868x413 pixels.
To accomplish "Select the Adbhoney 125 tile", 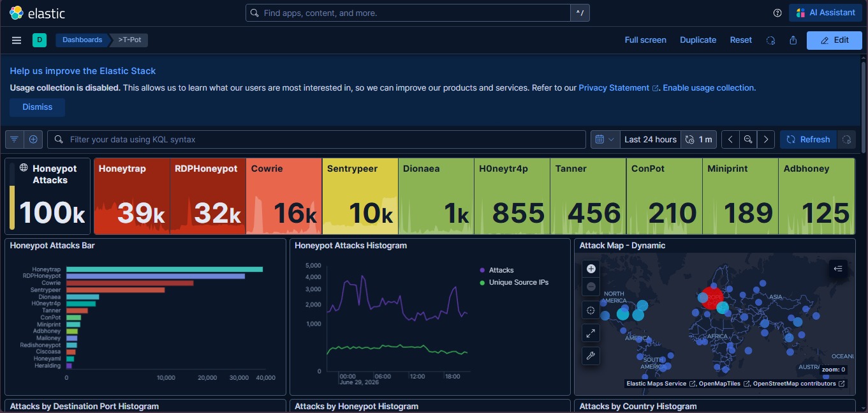I will point(816,197).
